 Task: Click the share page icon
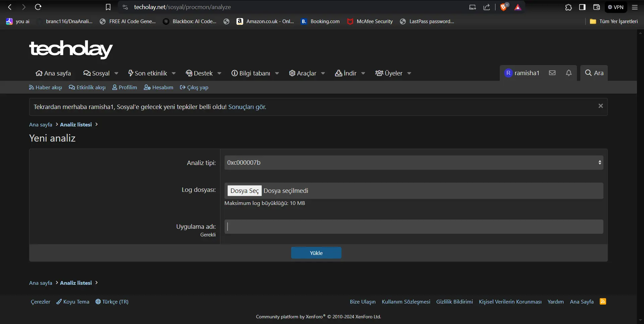(487, 7)
